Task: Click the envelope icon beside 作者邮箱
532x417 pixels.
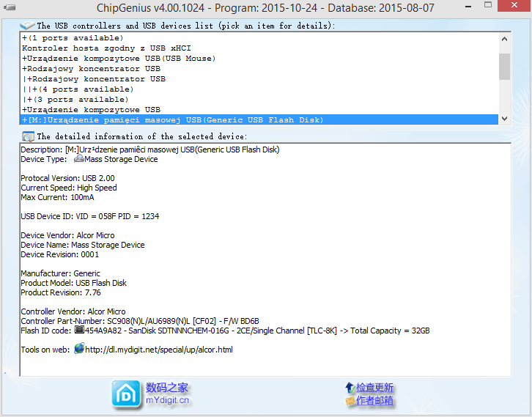Action: point(350,401)
